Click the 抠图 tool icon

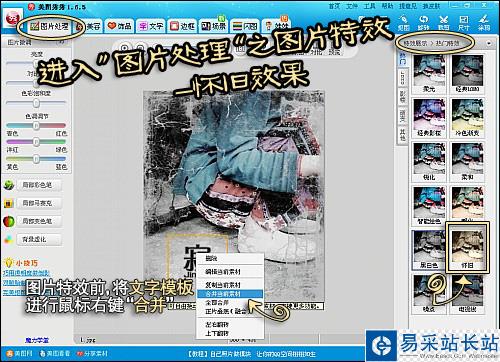404,23
